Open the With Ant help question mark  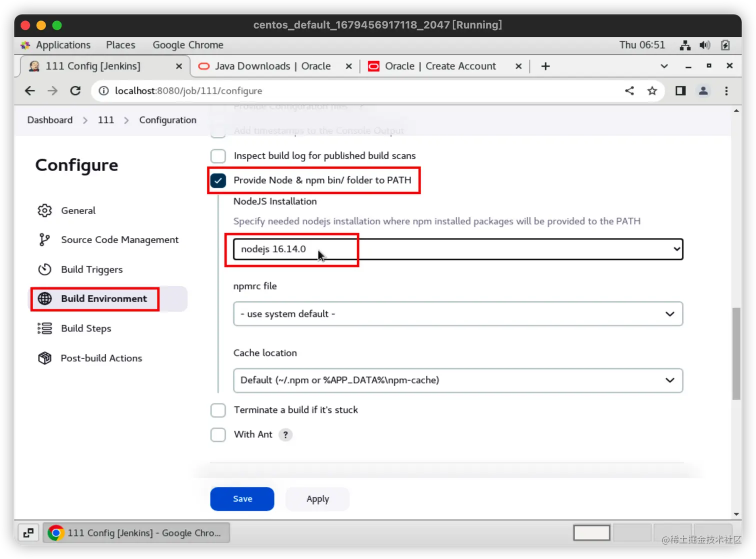click(x=285, y=434)
